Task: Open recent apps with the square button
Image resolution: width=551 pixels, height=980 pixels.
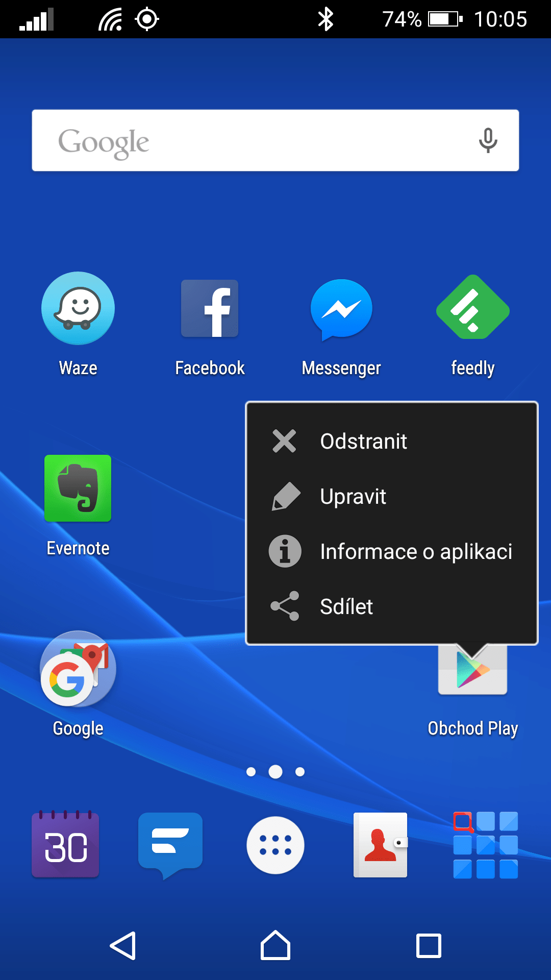Action: (x=429, y=946)
